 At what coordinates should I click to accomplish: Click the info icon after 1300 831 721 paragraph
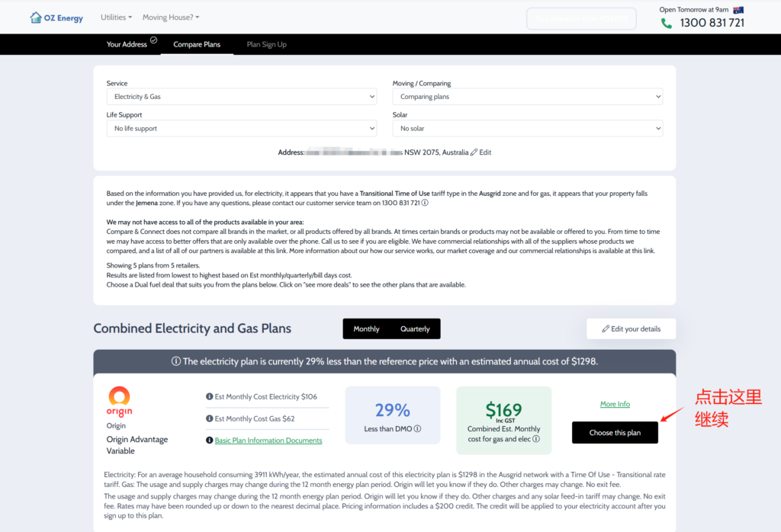(425, 203)
